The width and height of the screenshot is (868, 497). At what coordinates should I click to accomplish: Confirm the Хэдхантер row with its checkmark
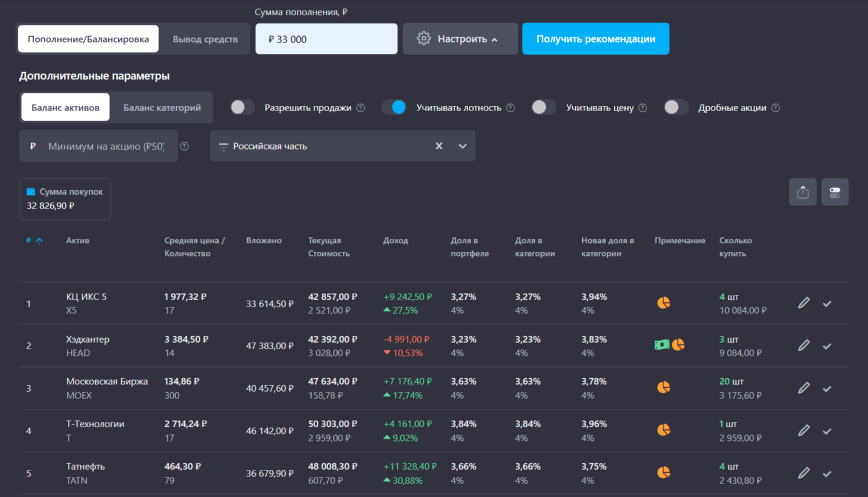coord(827,346)
